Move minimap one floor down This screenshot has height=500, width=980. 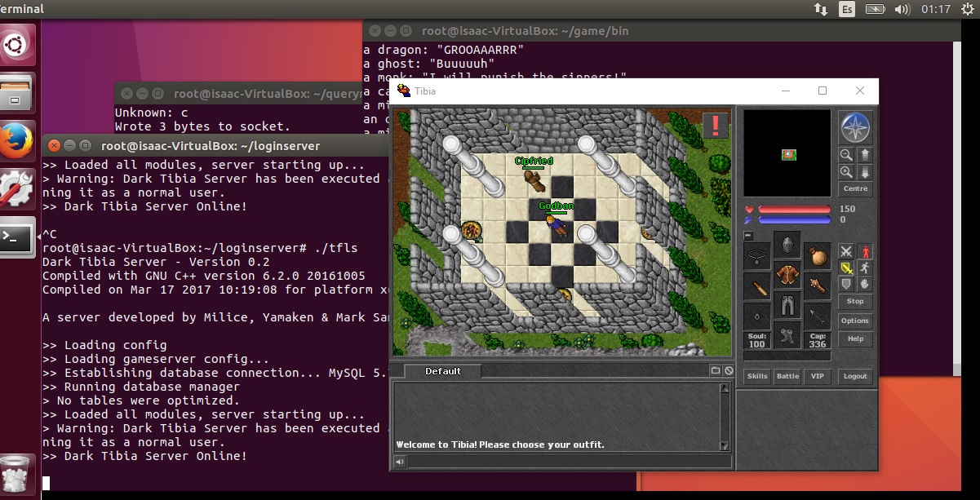[864, 172]
